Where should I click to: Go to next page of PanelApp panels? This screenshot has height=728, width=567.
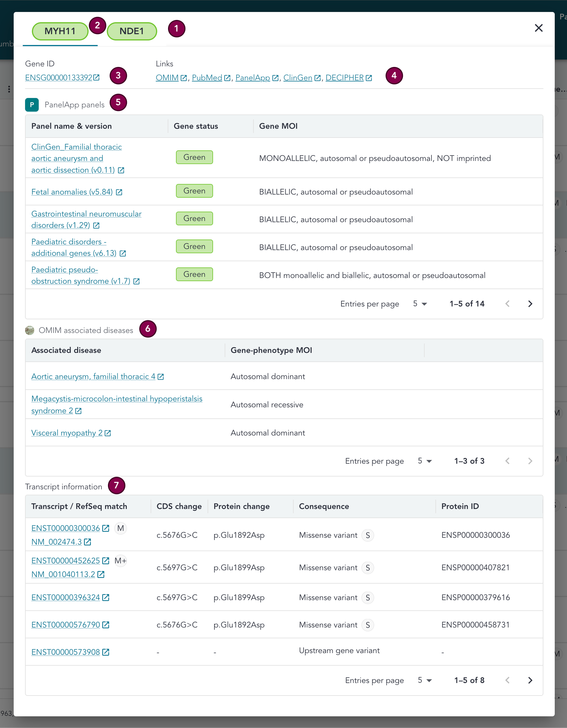pyautogui.click(x=530, y=304)
